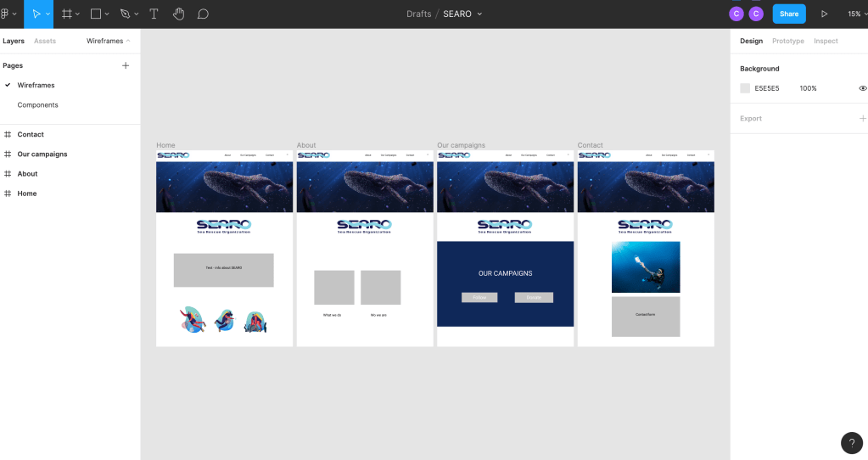This screenshot has height=460, width=868.
Task: Select the Our campaigns frame layer
Action: (x=42, y=154)
